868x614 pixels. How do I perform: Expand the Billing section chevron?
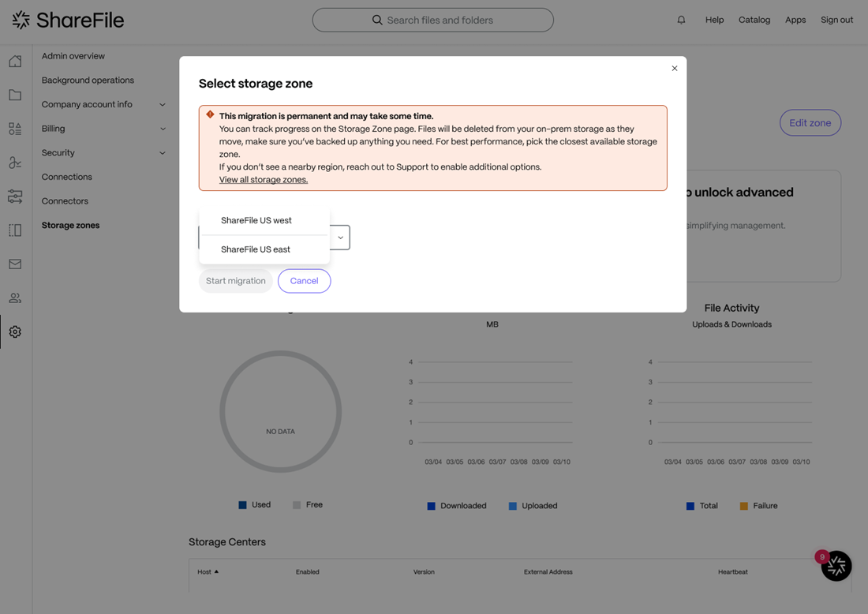tap(163, 129)
